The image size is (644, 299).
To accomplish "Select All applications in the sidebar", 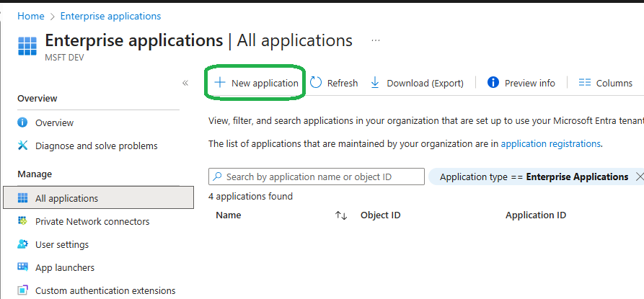I will [x=66, y=198].
